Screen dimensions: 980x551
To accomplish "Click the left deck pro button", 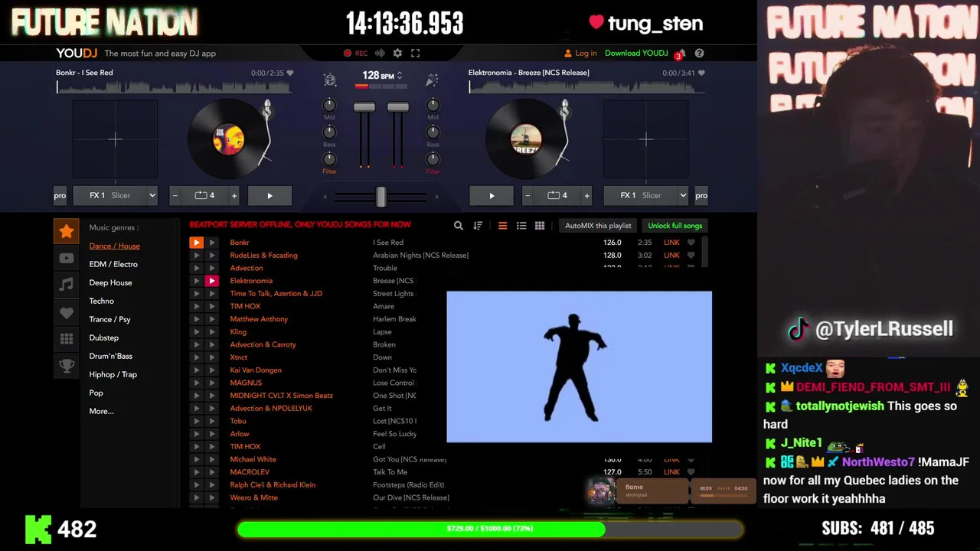I will (60, 196).
